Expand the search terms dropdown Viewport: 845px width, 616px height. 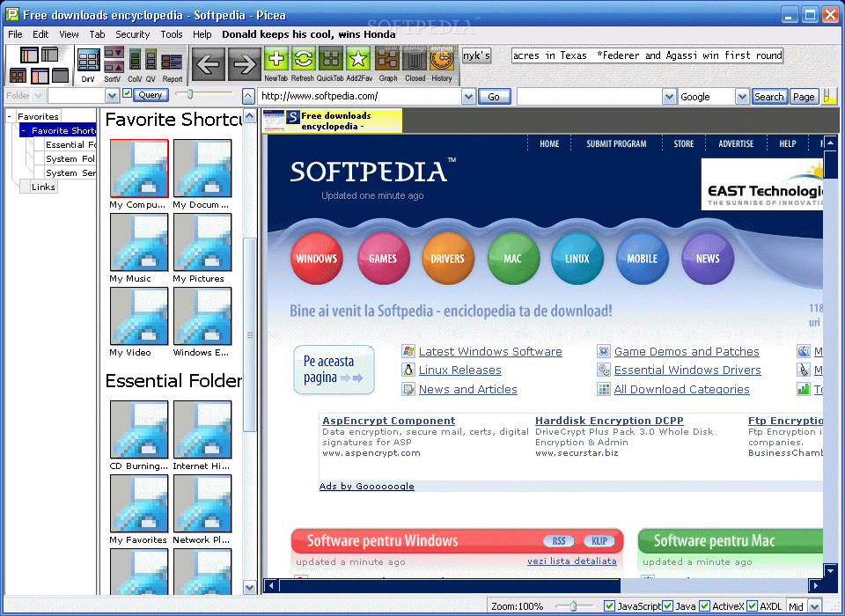(x=669, y=97)
